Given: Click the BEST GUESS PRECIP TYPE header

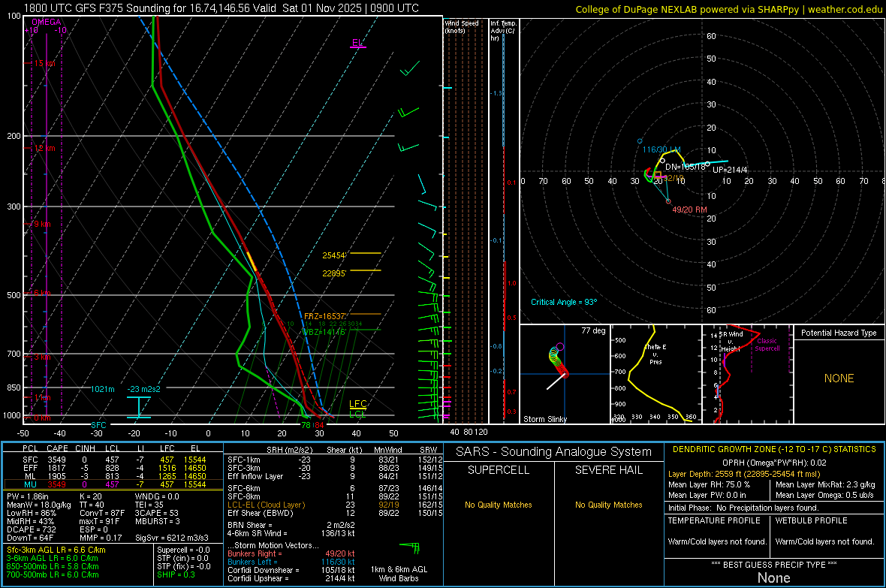Looking at the screenshot, I should point(774,565).
